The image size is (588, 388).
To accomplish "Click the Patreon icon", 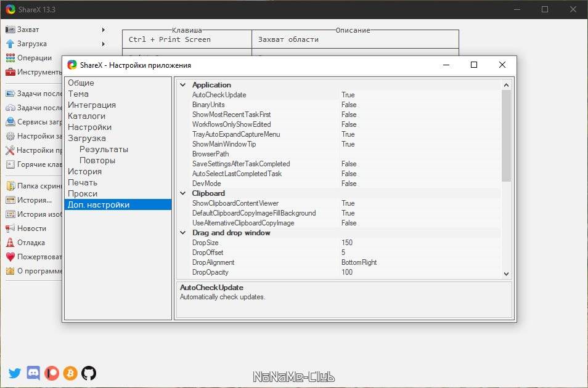I will click(52, 373).
